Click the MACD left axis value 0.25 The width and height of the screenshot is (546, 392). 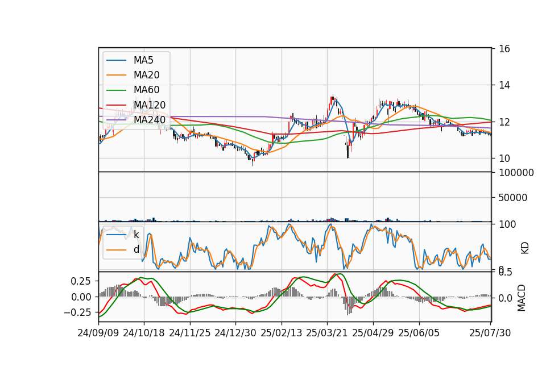tap(81, 281)
